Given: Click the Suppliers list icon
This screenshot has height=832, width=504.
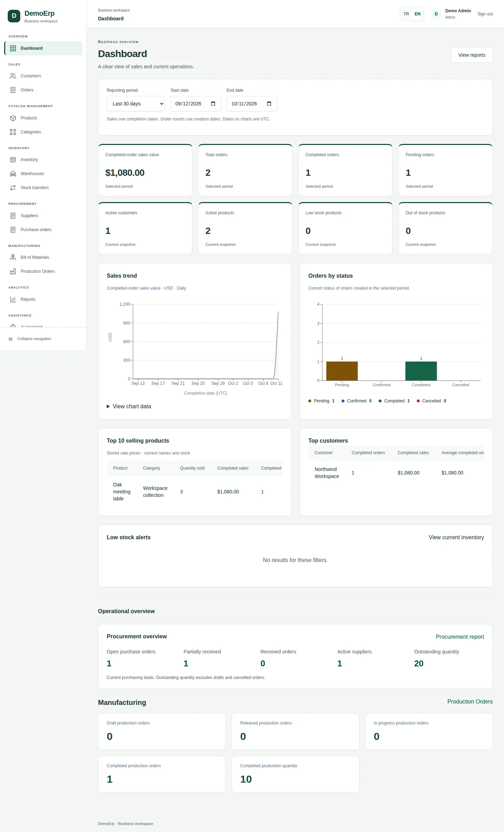Looking at the screenshot, I should pyautogui.click(x=13, y=216).
